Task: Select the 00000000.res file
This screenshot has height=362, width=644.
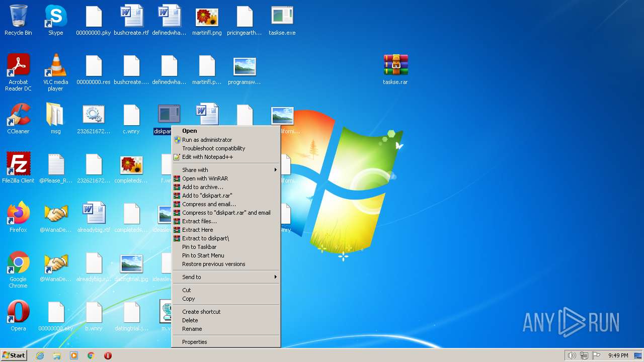Action: click(94, 69)
